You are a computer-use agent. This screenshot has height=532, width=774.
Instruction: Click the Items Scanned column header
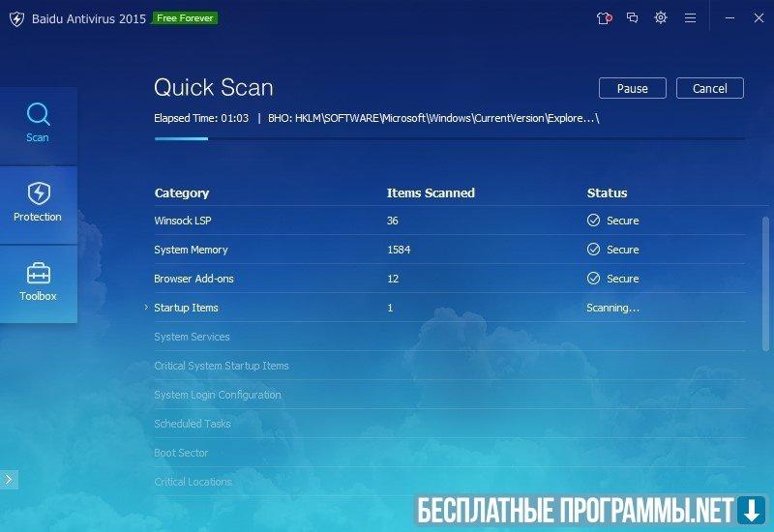click(431, 192)
